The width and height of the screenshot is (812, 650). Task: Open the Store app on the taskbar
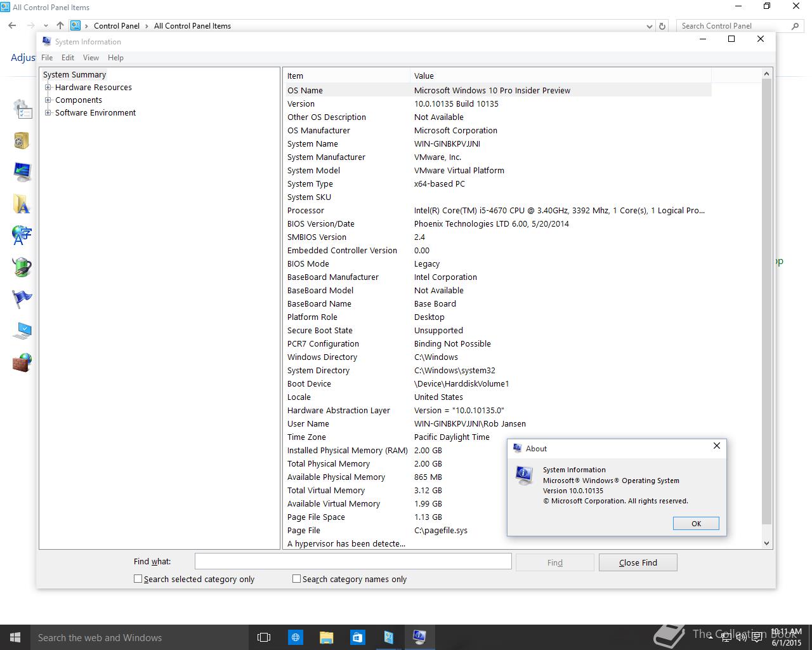point(357,637)
